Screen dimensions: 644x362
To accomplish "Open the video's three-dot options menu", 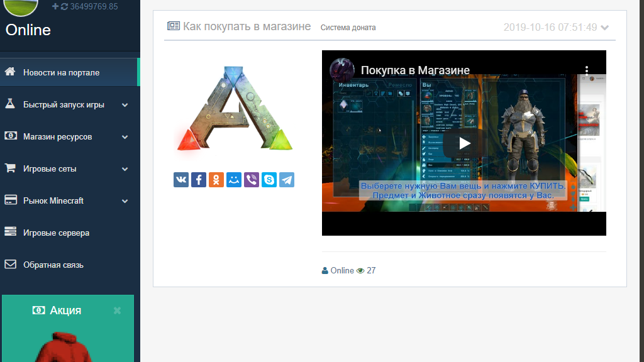I will (586, 70).
